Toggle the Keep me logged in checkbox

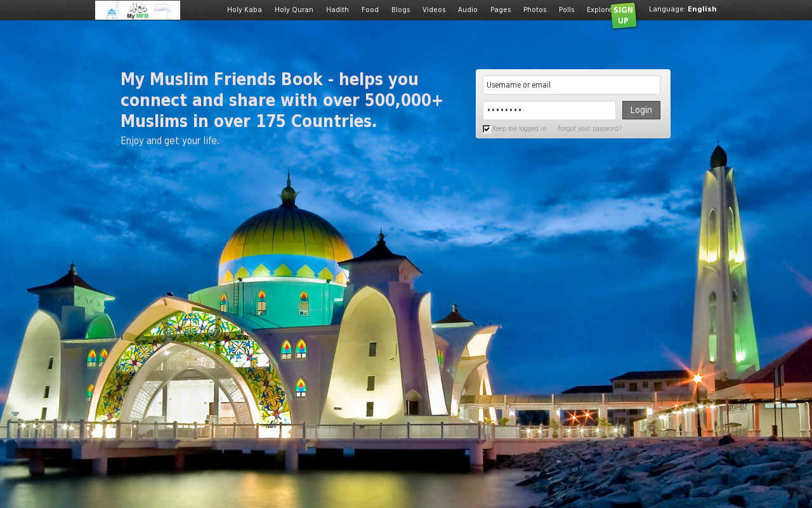tap(487, 129)
